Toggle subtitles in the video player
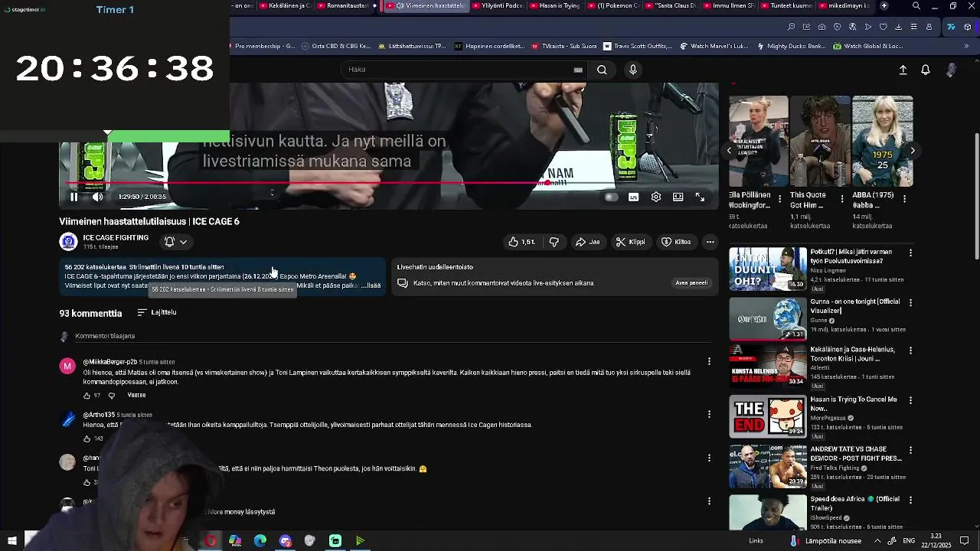Screen dimensions: 980x551 633,197
